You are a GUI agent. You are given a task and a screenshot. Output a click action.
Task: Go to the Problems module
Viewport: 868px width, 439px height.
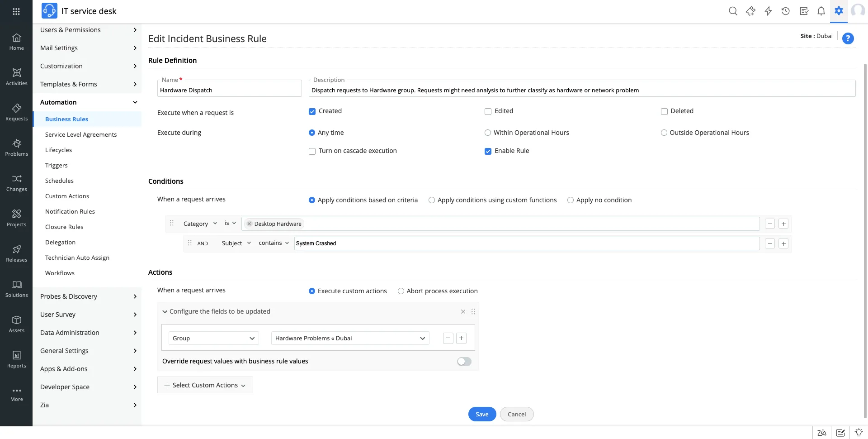point(16,148)
